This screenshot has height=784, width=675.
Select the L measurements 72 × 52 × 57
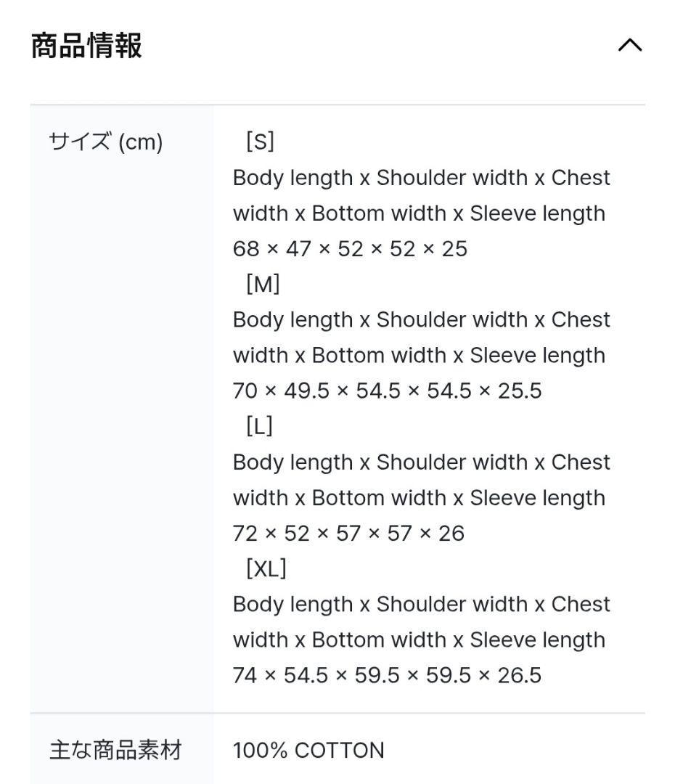click(x=348, y=534)
